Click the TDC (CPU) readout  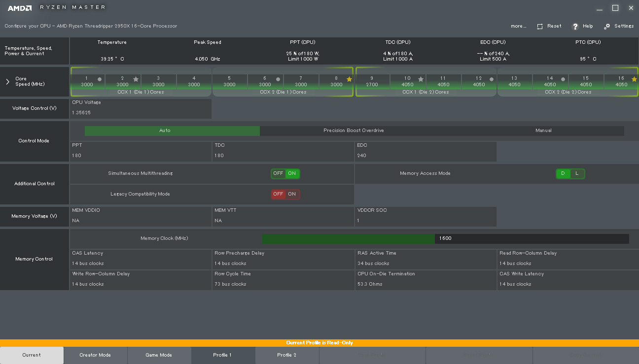pos(398,56)
